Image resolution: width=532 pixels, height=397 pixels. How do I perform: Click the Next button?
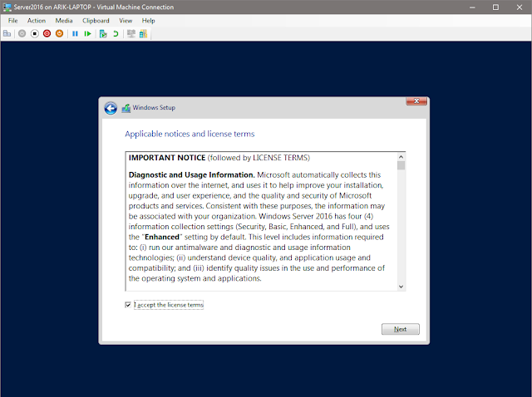click(x=401, y=329)
